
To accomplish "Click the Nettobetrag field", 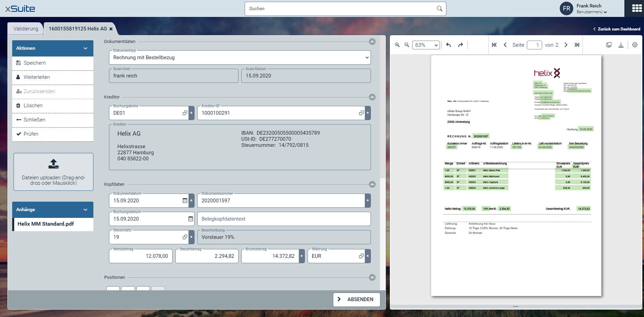I will coord(141,256).
